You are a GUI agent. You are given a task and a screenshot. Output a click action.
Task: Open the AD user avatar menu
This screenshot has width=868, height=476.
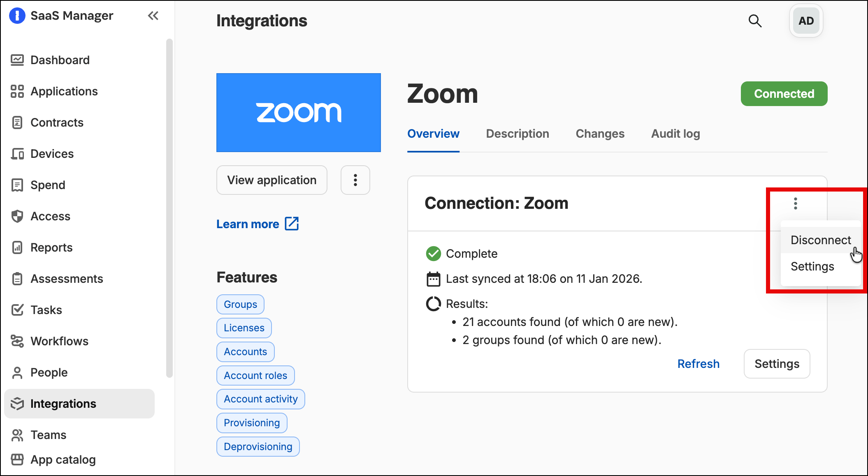coord(806,21)
